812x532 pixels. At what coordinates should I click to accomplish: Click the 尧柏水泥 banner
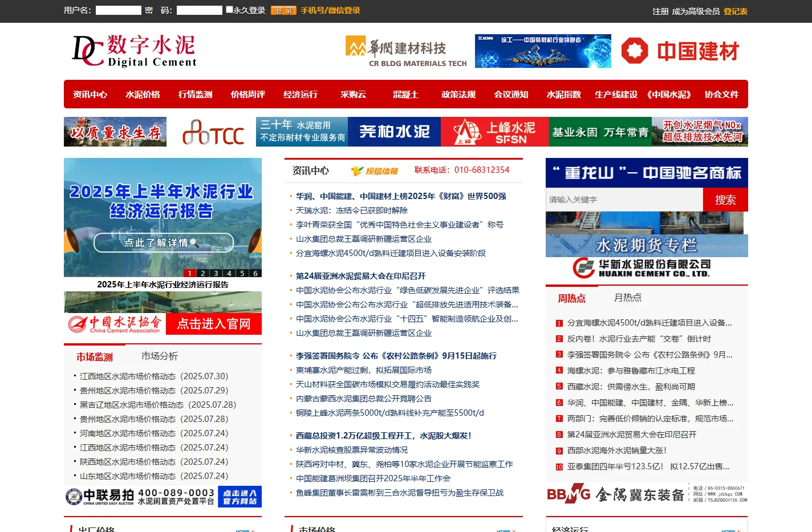pos(394,132)
